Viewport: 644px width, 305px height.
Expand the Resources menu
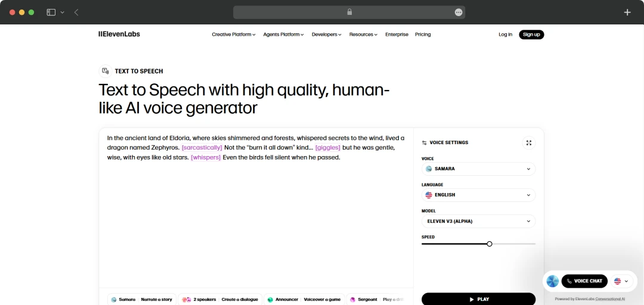pyautogui.click(x=364, y=35)
